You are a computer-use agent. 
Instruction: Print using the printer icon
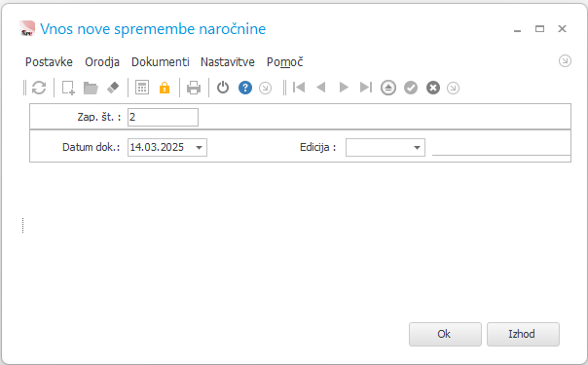(x=194, y=88)
